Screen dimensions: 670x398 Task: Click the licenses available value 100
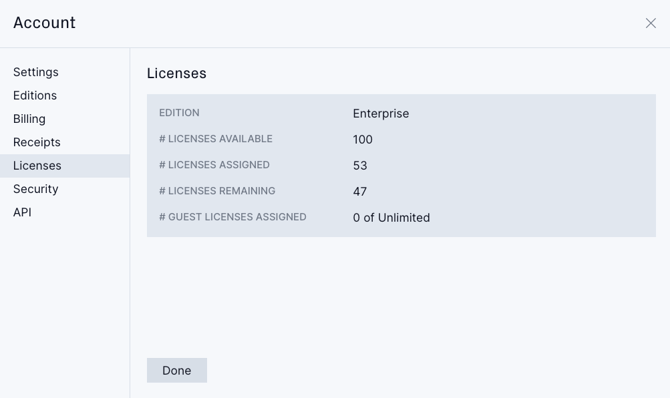363,139
